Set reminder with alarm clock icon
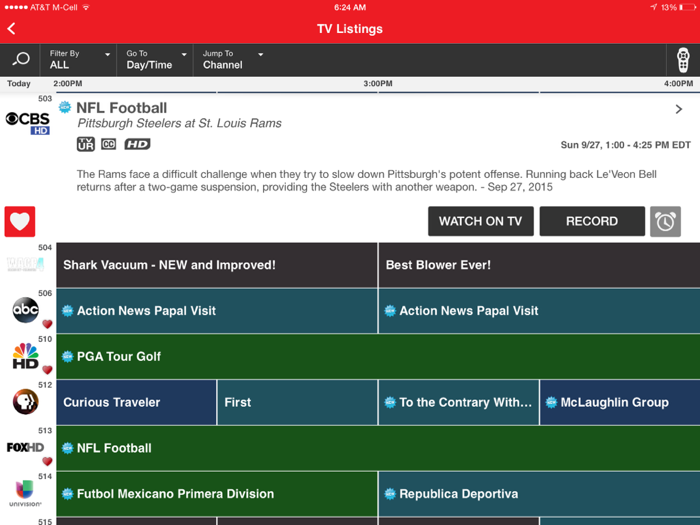The height and width of the screenshot is (525, 700). coord(665,221)
